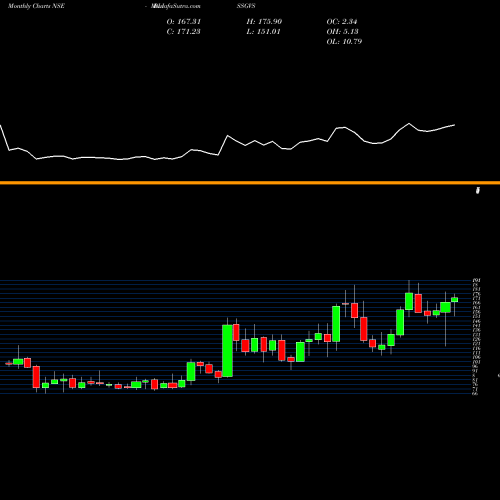
Task: Click the low price 'L: 151.01'
Action: coord(264,32)
